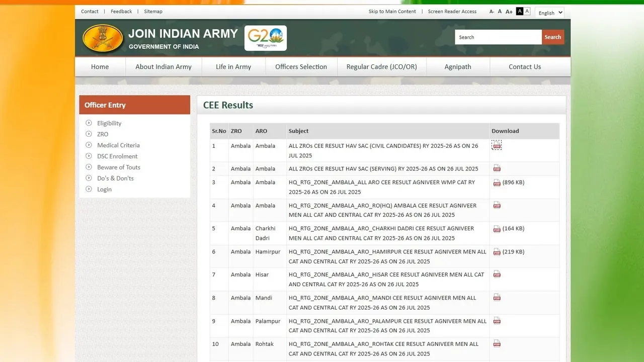Expand the DSC Enrolment sidebar entry
Viewport: 644px width, 362px height.
117,156
